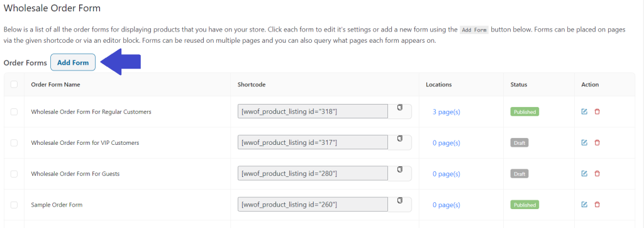Click 'Sample Order Form' name

click(57, 205)
